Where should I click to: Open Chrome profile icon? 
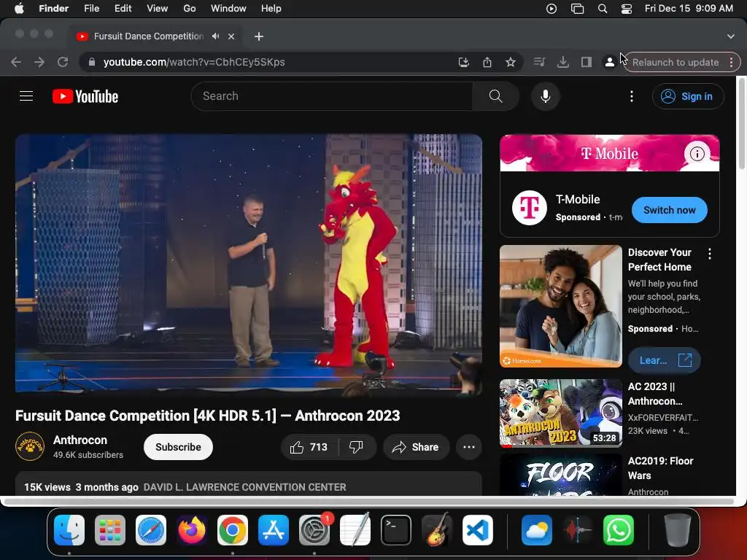609,62
